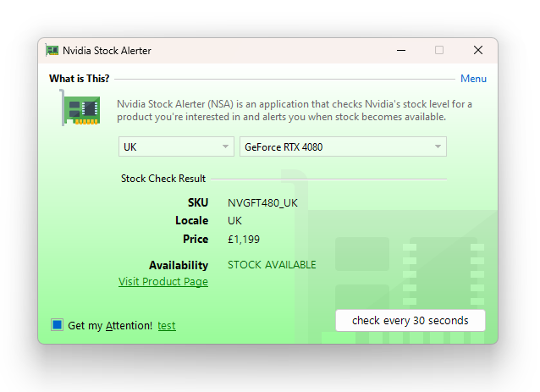Viewport: 540px width, 392px height.
Task: Open the Menu link at top right
Action: [x=473, y=79]
